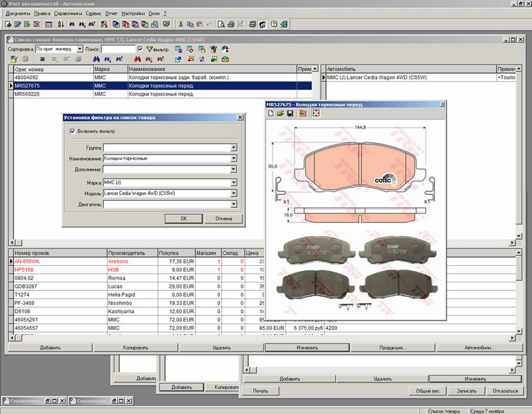This screenshot has width=532, height=414.
Task: Expand the Модель dropdown
Action: coord(234,193)
